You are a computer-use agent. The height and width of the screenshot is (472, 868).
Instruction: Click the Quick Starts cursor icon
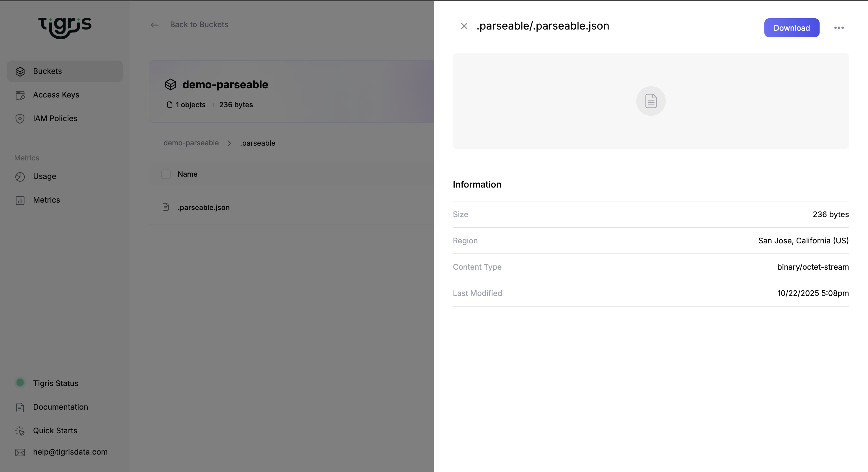tap(20, 431)
